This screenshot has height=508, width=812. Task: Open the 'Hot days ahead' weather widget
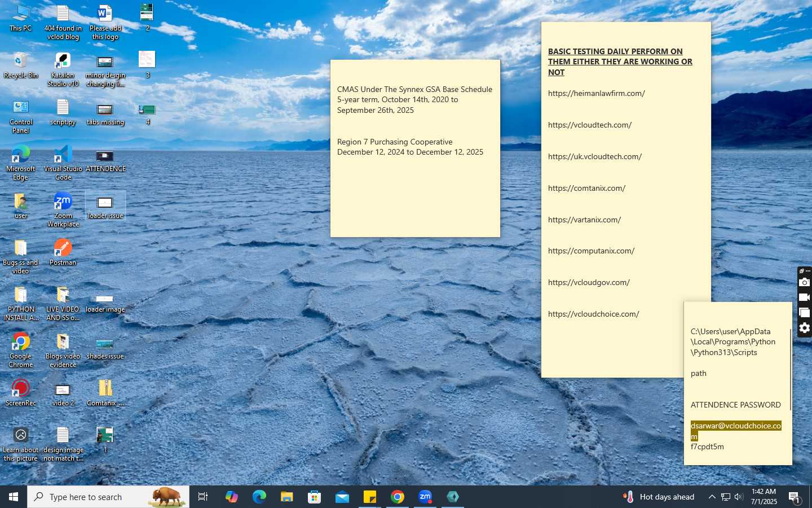click(x=659, y=497)
